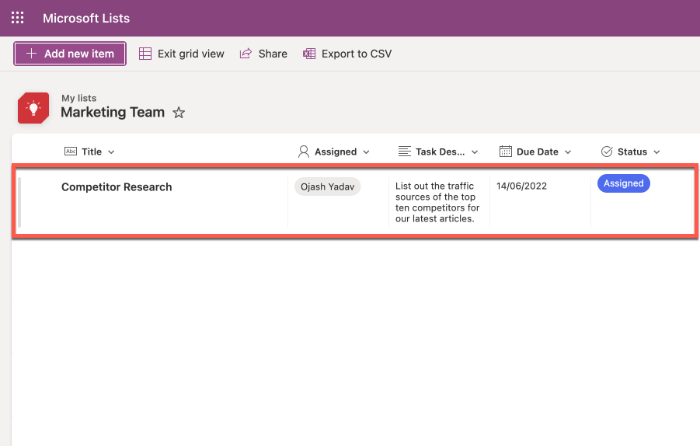Click the blue Assigned status pill
This screenshot has width=700, height=446.
click(x=623, y=183)
